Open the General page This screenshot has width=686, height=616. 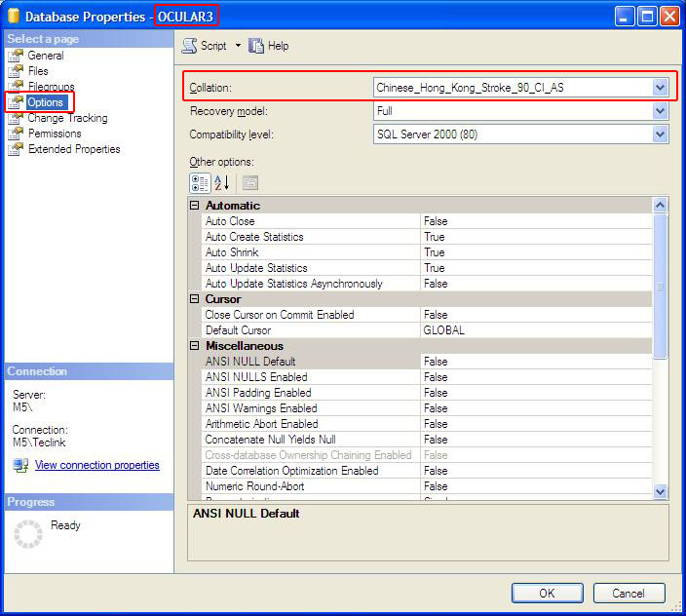pos(46,56)
